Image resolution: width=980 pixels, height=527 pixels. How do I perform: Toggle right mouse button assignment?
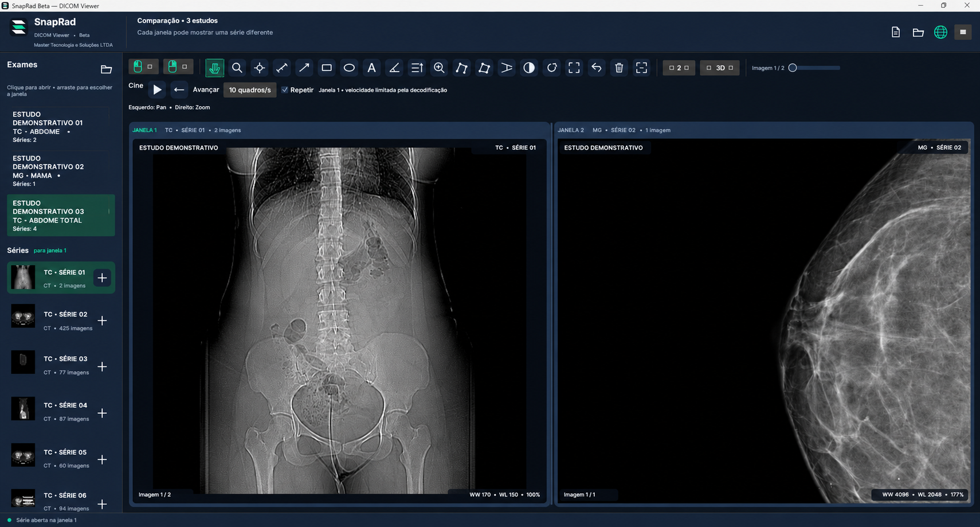tap(178, 67)
